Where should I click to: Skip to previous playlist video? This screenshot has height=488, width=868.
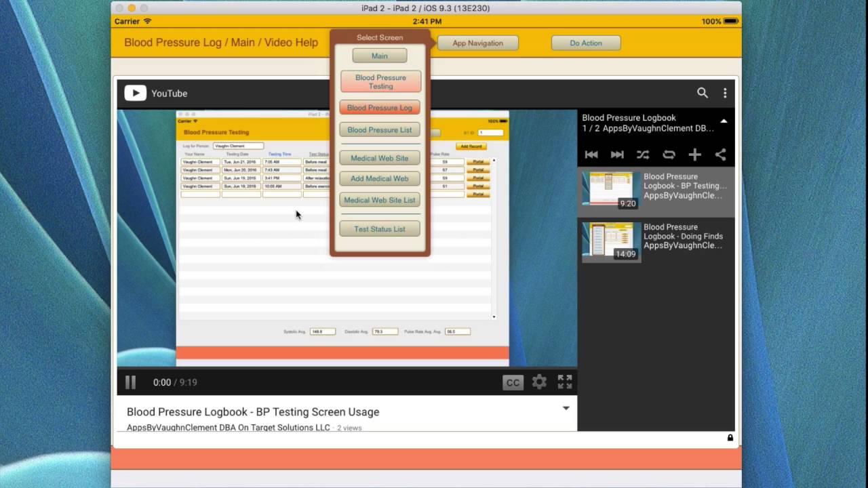tap(591, 155)
